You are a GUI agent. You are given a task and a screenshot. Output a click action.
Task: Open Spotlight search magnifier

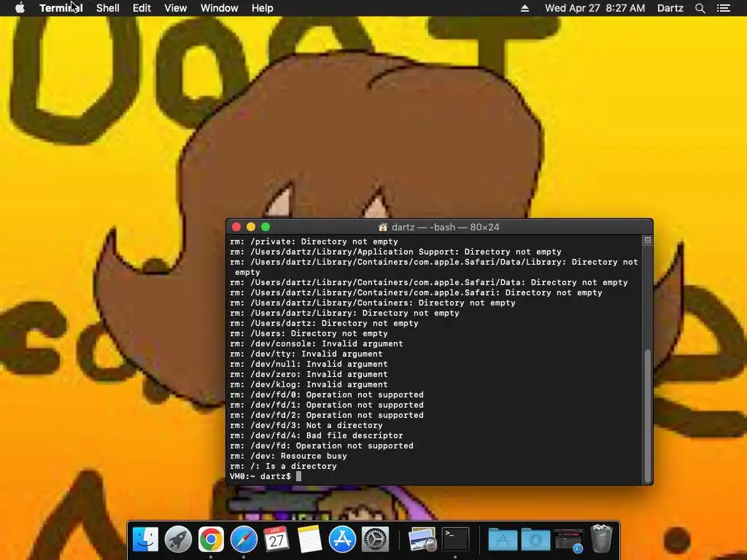700,8
